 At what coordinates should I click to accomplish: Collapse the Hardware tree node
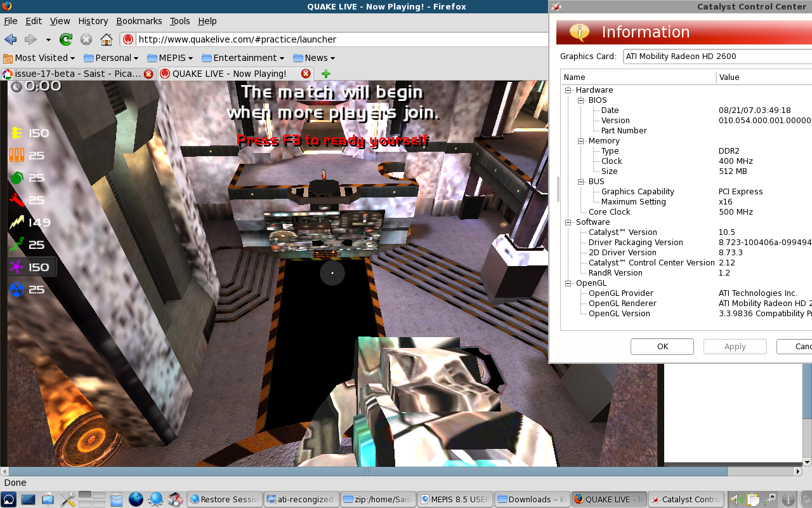tap(569, 90)
